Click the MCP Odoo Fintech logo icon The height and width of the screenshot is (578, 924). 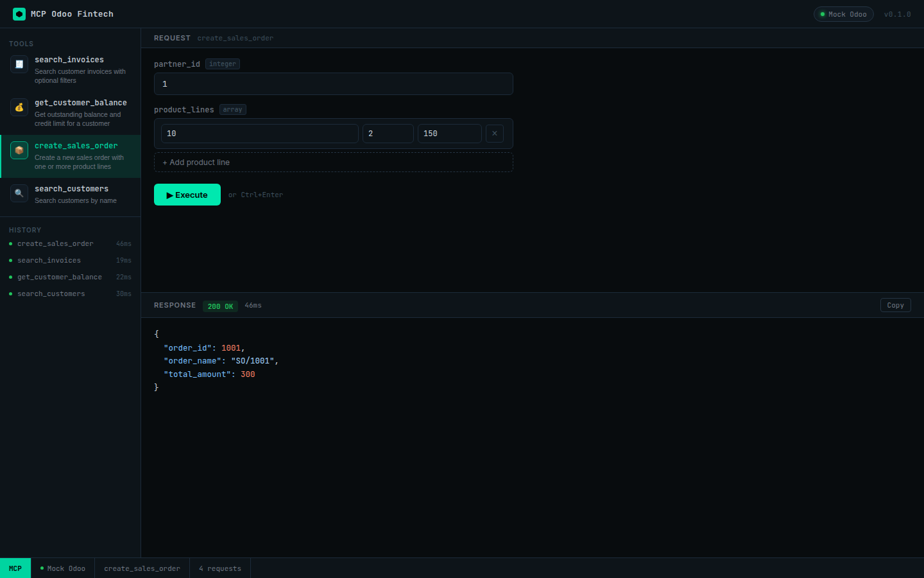coord(19,14)
